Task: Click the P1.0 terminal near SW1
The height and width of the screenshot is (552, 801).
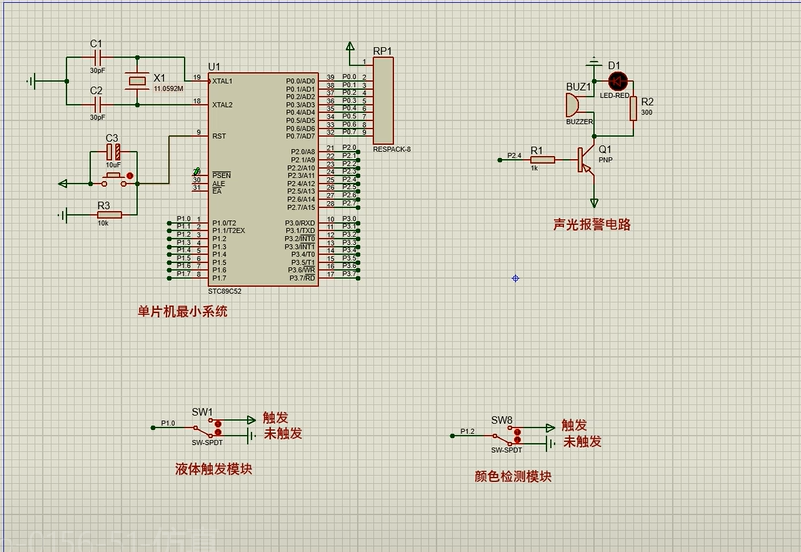Action: tap(168, 424)
